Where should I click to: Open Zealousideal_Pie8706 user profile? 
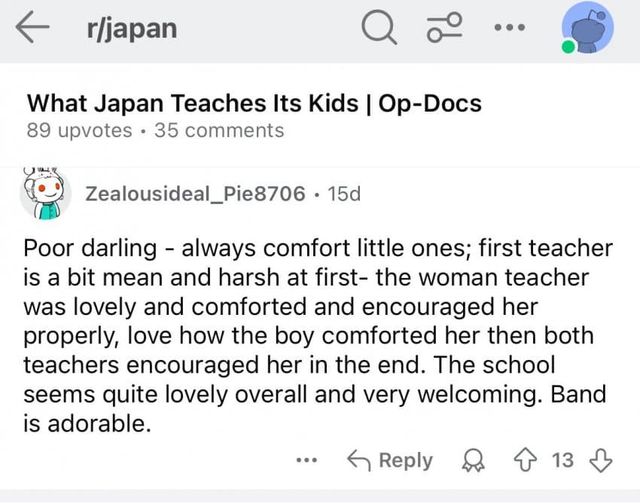point(196,193)
